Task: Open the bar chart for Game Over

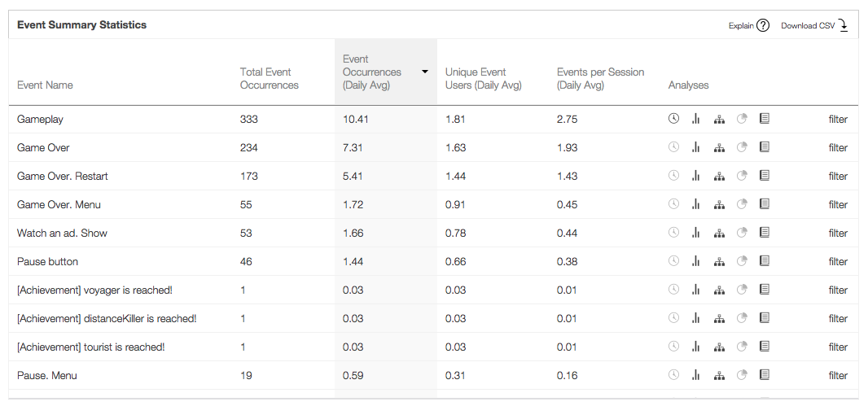Action: (696, 147)
